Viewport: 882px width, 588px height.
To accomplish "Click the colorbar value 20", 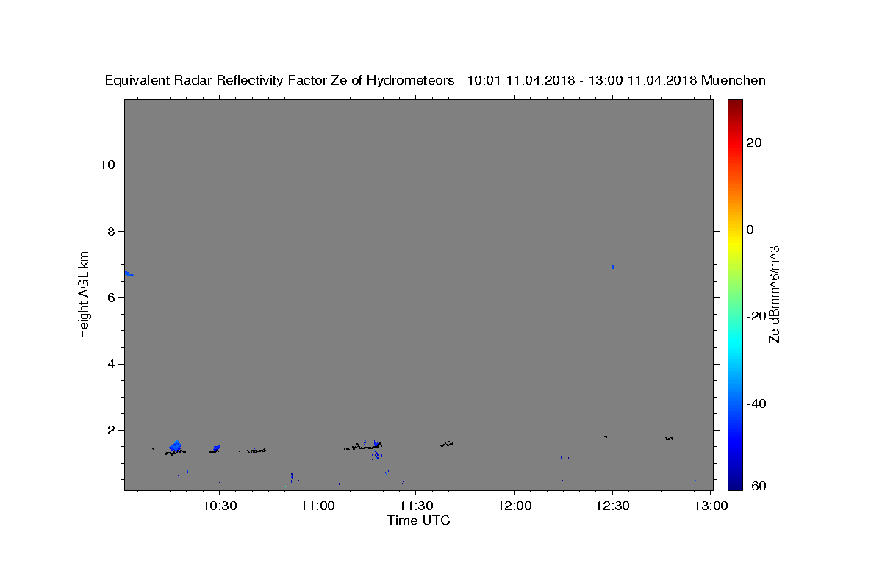I will click(754, 143).
